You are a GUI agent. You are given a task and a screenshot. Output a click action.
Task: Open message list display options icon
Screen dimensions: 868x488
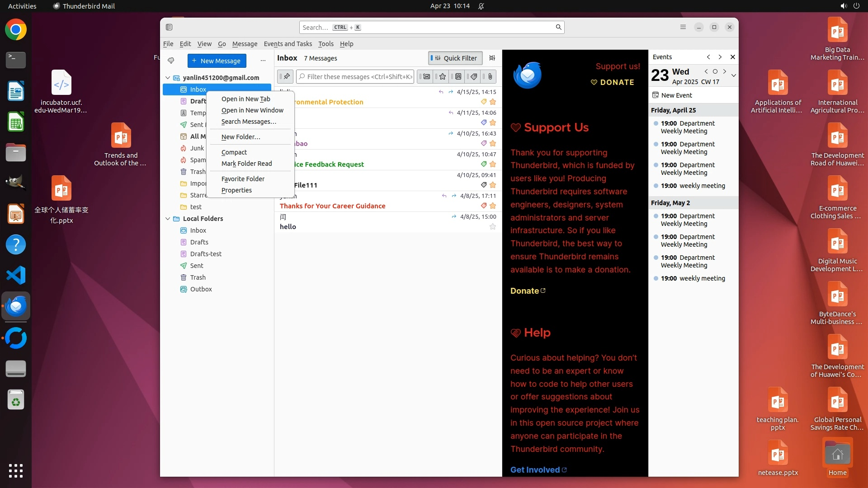(x=492, y=58)
